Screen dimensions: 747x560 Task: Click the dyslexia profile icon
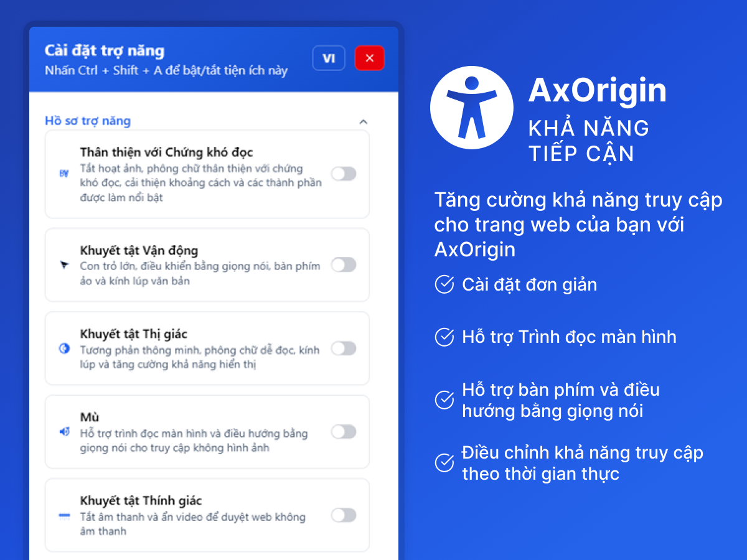pos(63,174)
